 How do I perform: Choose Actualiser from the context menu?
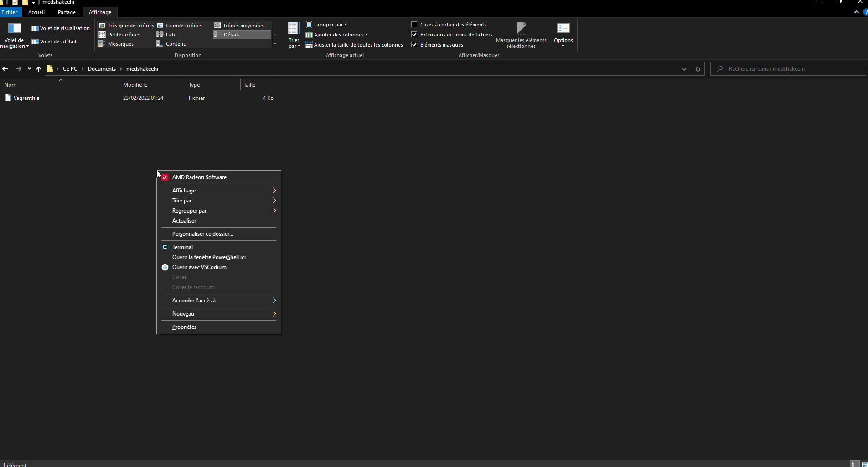click(x=219, y=221)
